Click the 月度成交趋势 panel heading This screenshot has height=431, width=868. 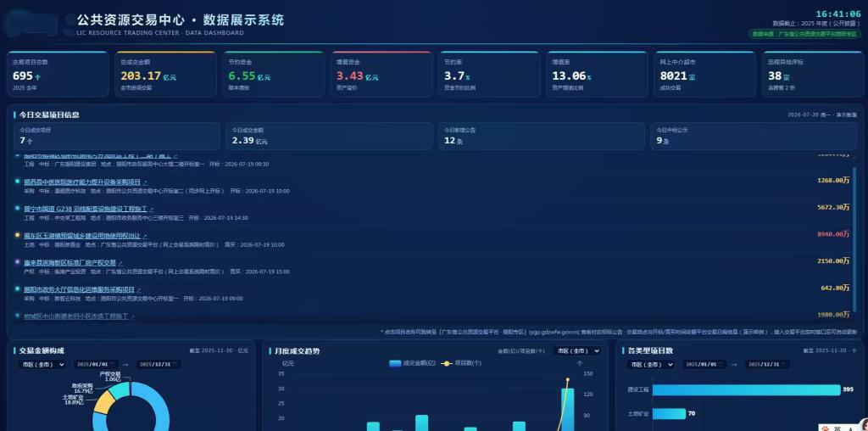click(x=298, y=351)
